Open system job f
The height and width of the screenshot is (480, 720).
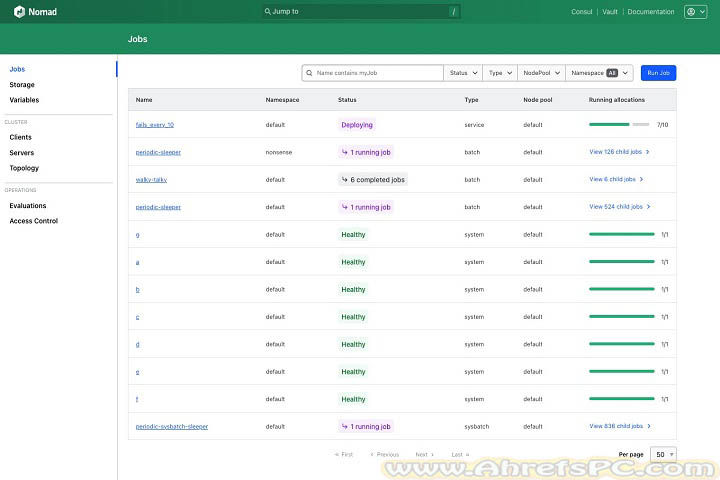point(137,399)
